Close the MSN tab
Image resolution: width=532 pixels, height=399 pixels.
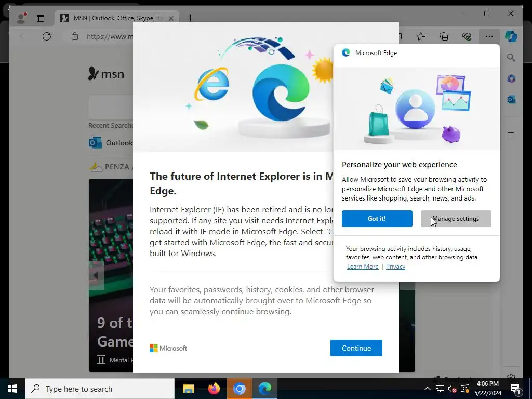[171, 18]
